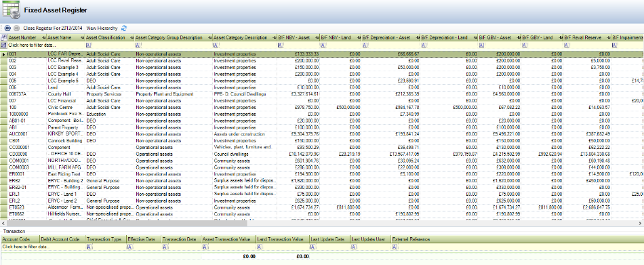Click the Last Update User filter operator icon
Image resolution: width=644 pixels, height=265 pixels.
coord(354,247)
